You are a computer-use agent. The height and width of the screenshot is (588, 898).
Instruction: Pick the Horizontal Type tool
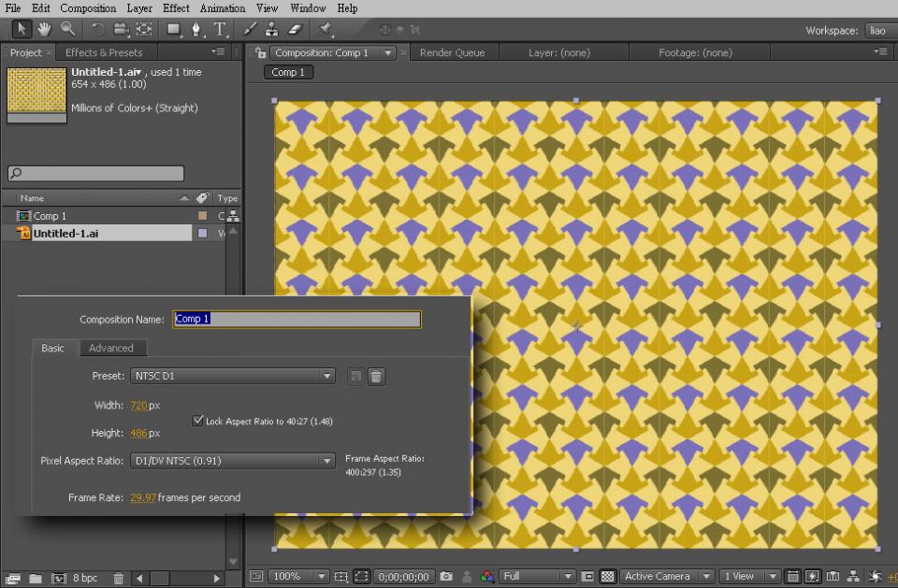(x=219, y=29)
